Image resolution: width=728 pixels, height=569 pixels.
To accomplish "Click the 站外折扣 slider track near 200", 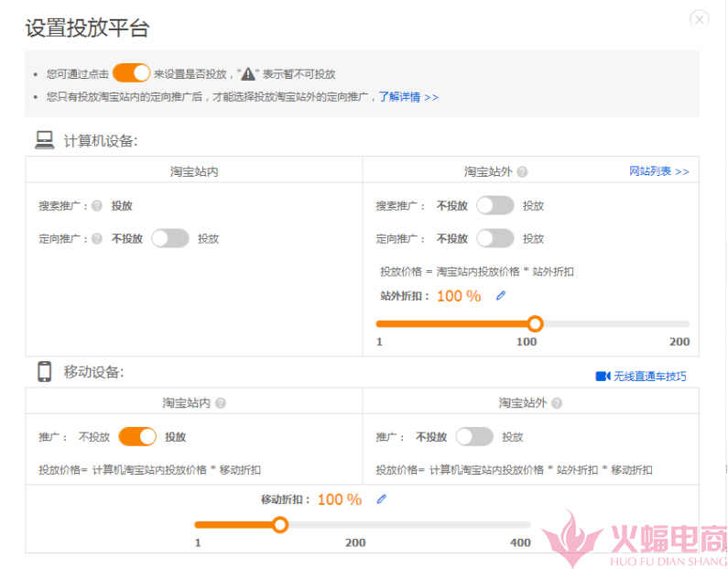I will 685,323.
